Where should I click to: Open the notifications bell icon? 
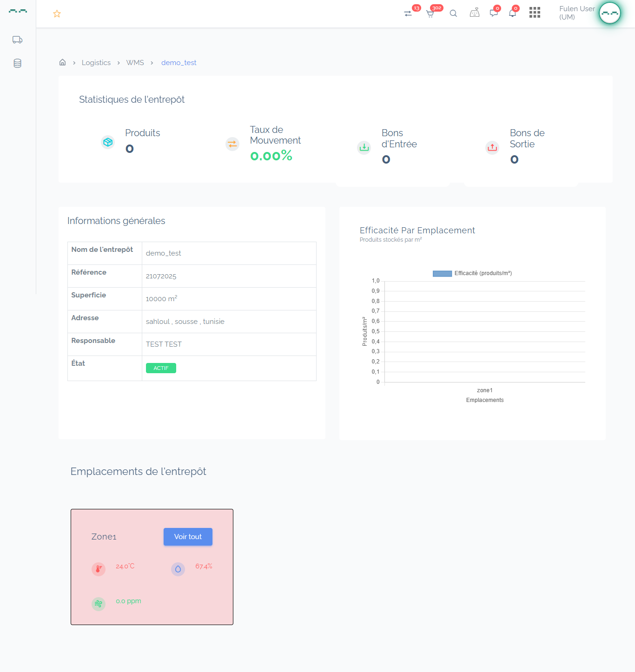point(512,13)
